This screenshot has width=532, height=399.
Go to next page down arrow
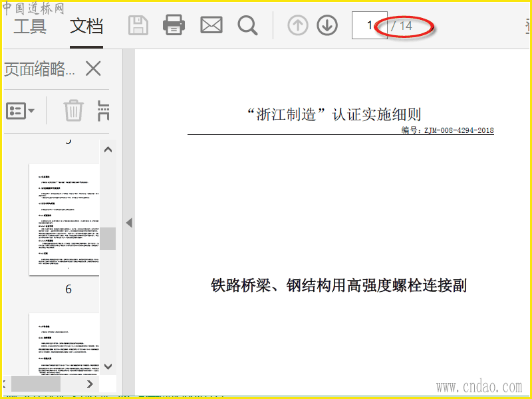[x=327, y=25]
